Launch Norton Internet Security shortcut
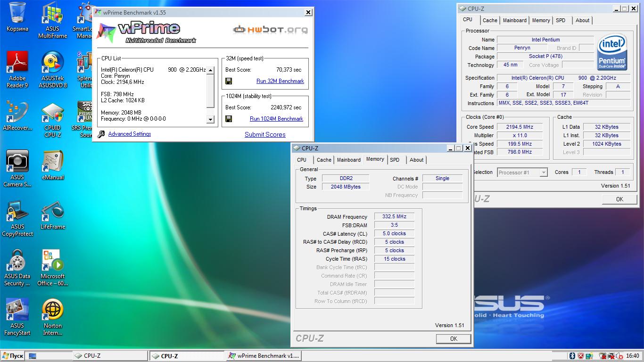 click(53, 317)
